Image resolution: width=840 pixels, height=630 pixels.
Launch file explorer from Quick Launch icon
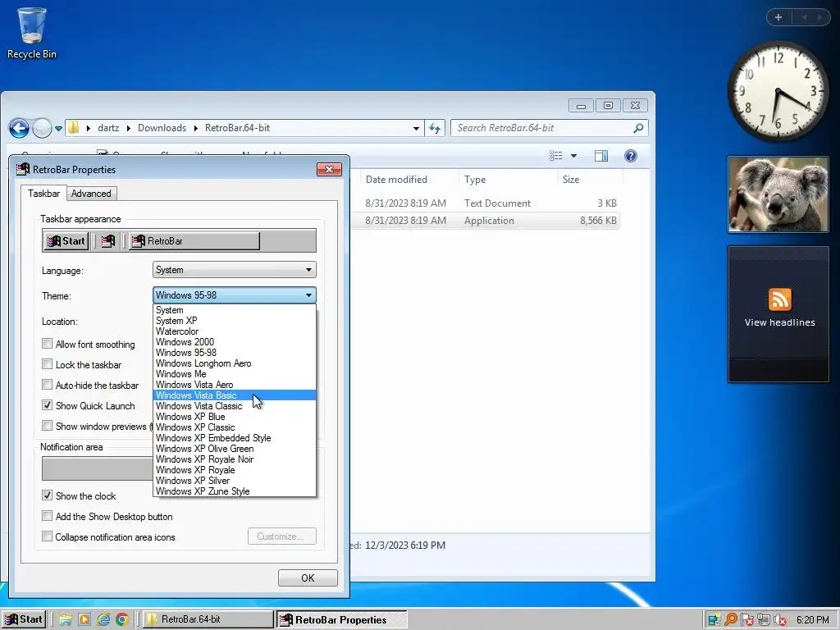coord(66,620)
